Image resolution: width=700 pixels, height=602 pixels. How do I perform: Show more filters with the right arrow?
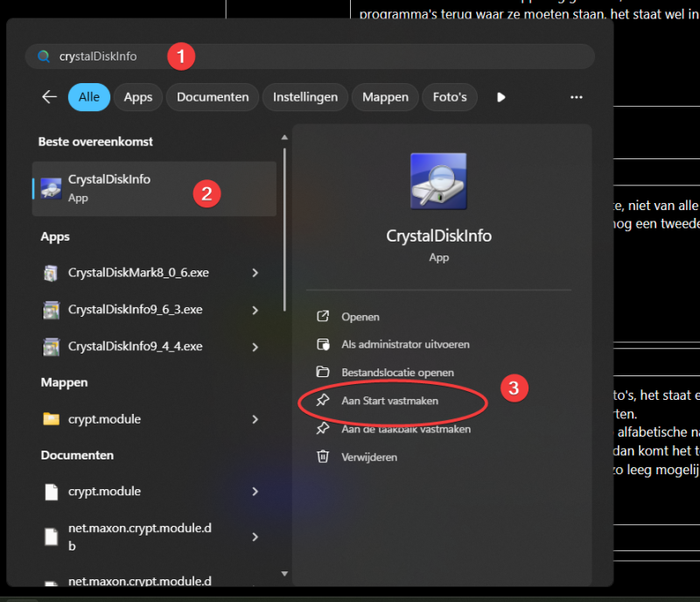501,97
